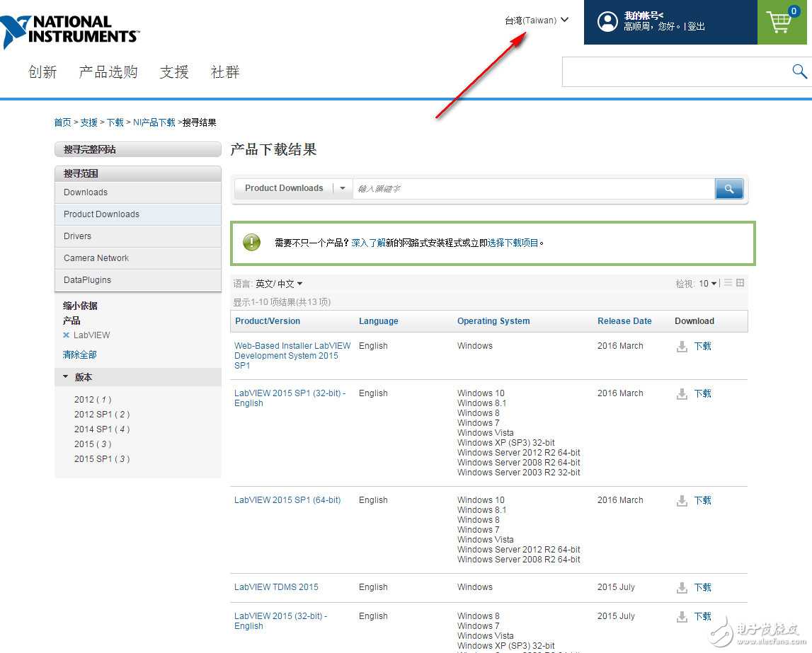Go to NI产品下载 breadcrumb link
Image resolution: width=812 pixels, height=653 pixels.
coord(154,122)
